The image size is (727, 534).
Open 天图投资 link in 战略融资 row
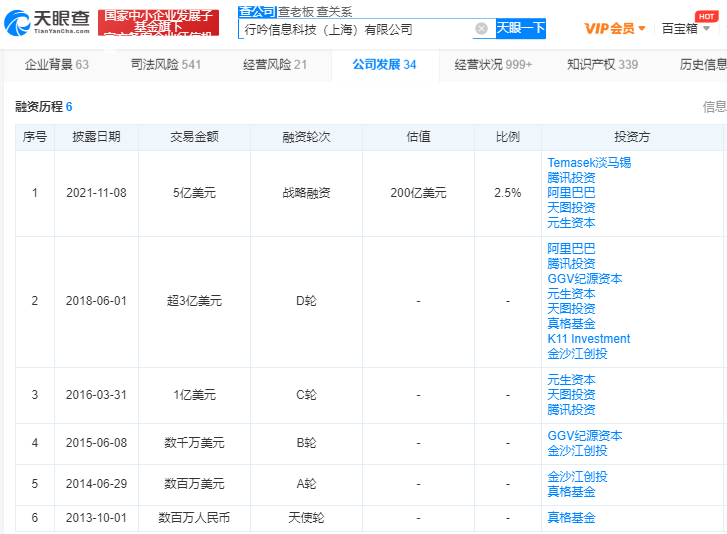pyautogui.click(x=571, y=208)
